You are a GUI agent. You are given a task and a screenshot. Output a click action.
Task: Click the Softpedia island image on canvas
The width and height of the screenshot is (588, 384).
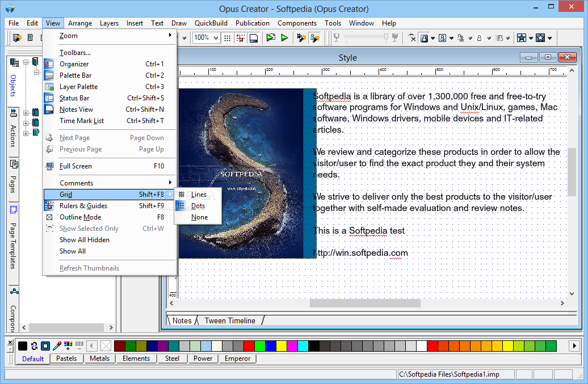click(241, 173)
